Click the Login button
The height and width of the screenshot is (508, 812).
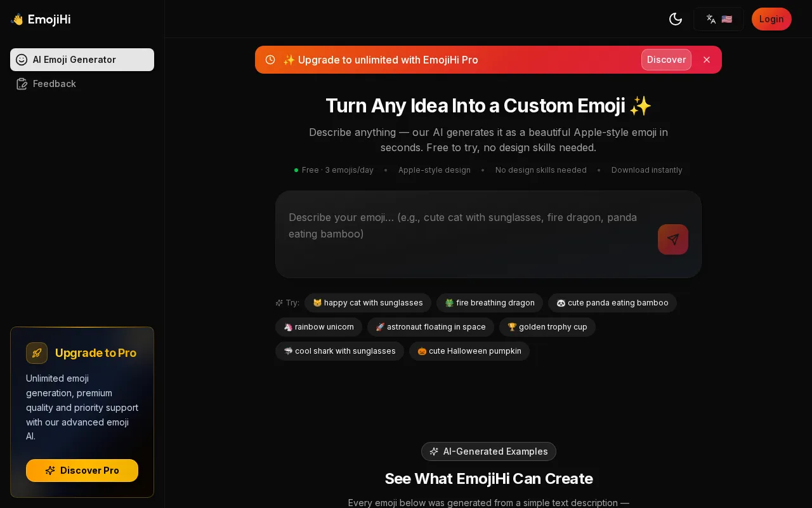771,19
